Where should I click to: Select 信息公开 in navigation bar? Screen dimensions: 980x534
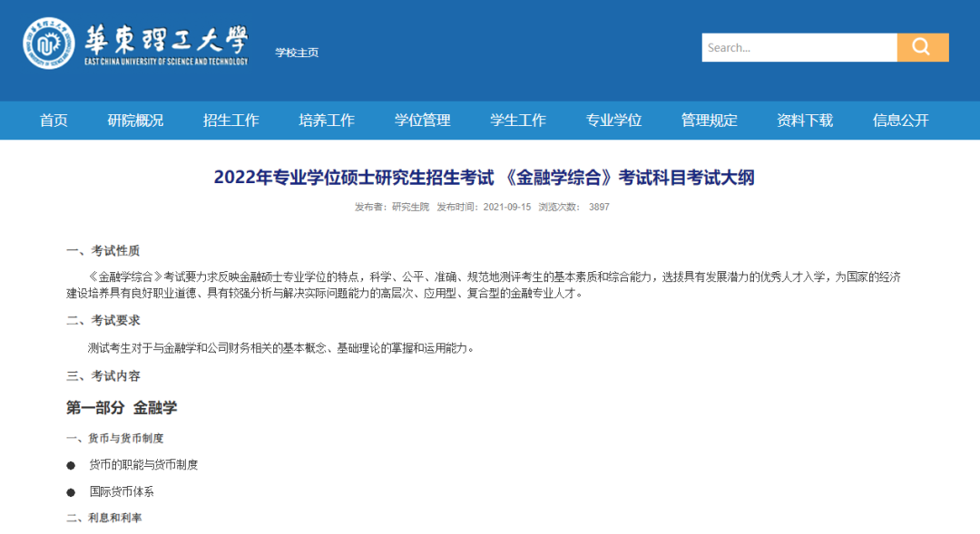tap(900, 121)
